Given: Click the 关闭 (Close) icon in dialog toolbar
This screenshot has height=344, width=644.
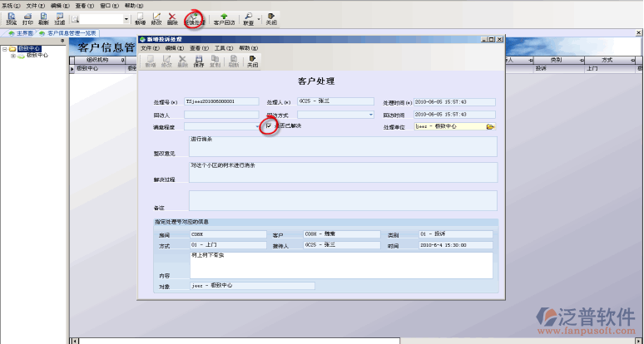Looking at the screenshot, I should (252, 61).
